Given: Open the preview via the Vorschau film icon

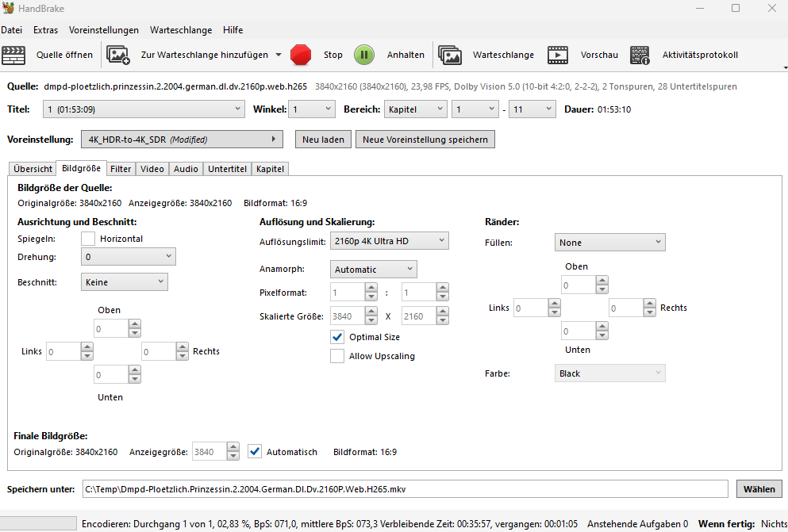Looking at the screenshot, I should pyautogui.click(x=557, y=55).
